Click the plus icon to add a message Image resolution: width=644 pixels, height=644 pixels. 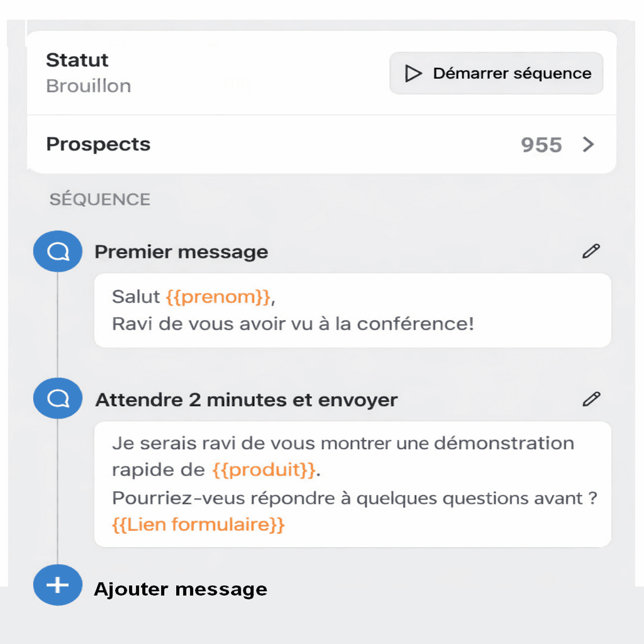click(57, 585)
